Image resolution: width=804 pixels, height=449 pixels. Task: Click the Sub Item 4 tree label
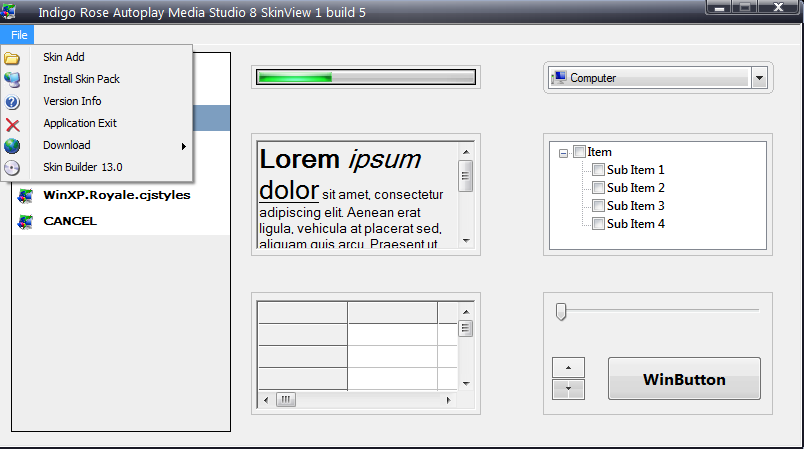click(x=636, y=223)
